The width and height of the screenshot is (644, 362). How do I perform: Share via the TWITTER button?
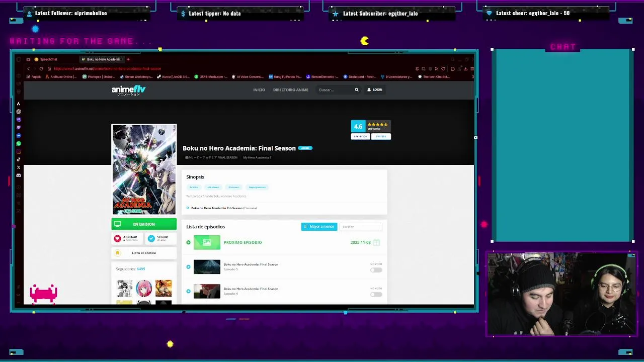[381, 136]
